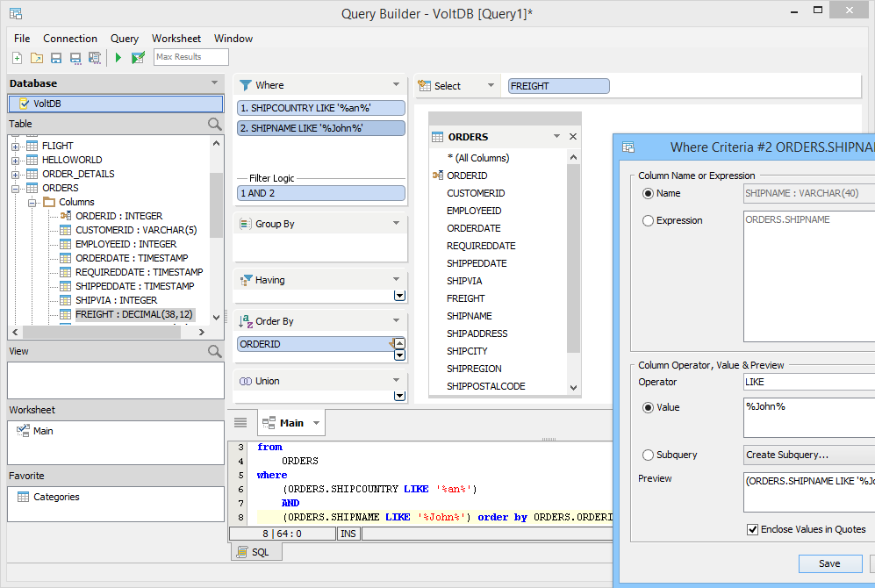Select the Value radio button
Screen dimensions: 875x588
[x=648, y=408]
